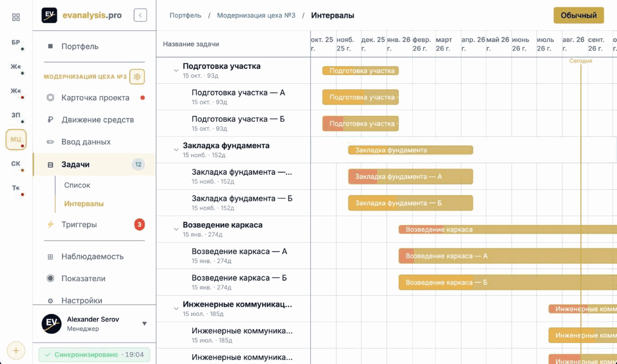Open Карточка проекта page
The width and height of the screenshot is (617, 364).
point(94,97)
